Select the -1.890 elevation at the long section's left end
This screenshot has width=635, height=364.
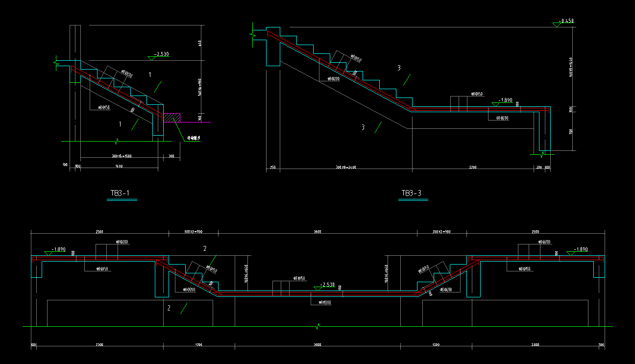coord(58,249)
